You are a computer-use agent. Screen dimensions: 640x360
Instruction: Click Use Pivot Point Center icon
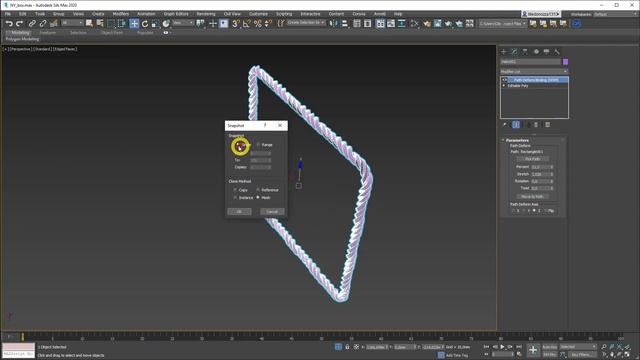tap(200, 24)
